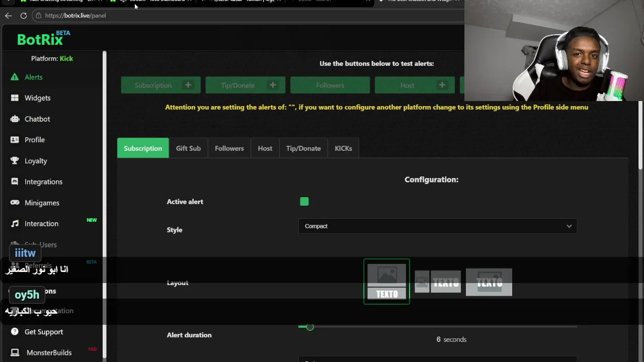Screen dimensions: 644x362
Task: Test the Tip/Donate alert button
Action: click(x=246, y=85)
